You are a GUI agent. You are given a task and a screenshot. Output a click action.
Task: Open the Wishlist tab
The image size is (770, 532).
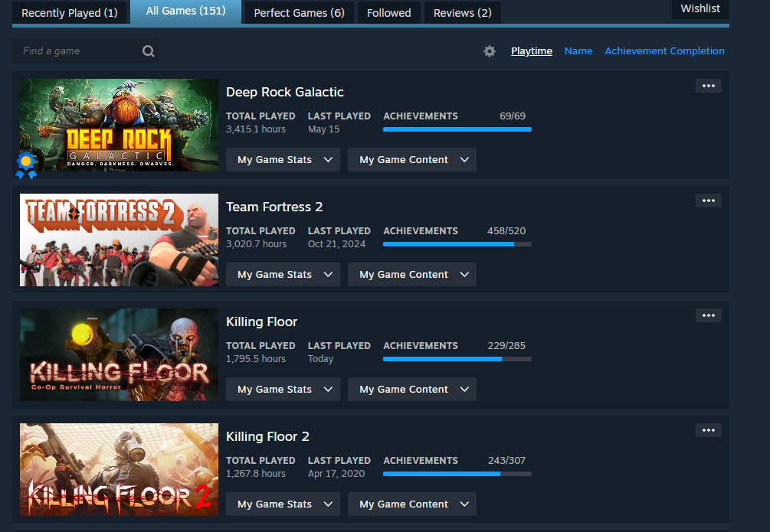click(700, 8)
